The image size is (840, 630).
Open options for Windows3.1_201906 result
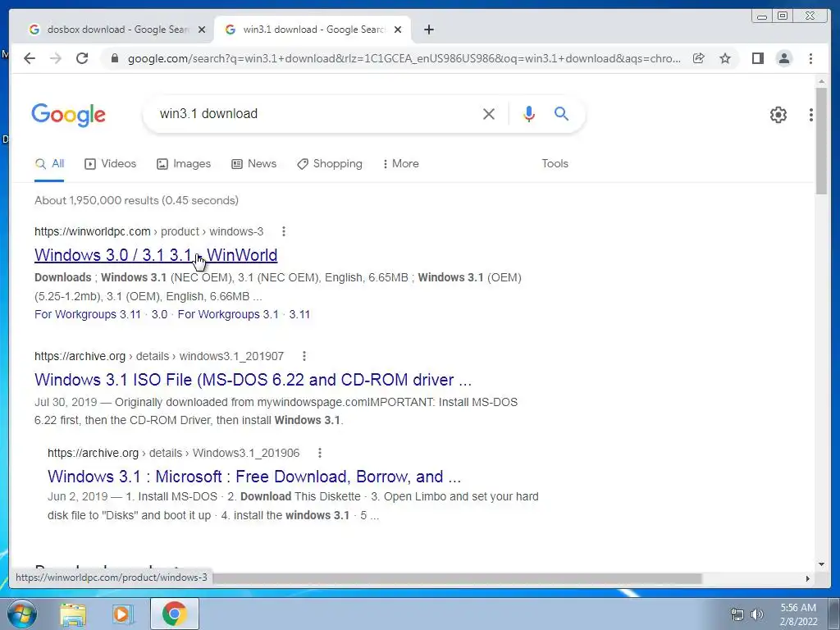(319, 453)
